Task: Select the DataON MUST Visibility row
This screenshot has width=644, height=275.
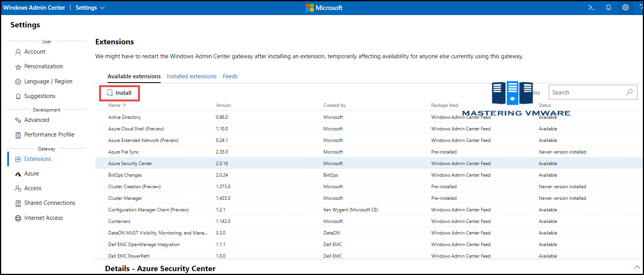Action: (369, 233)
